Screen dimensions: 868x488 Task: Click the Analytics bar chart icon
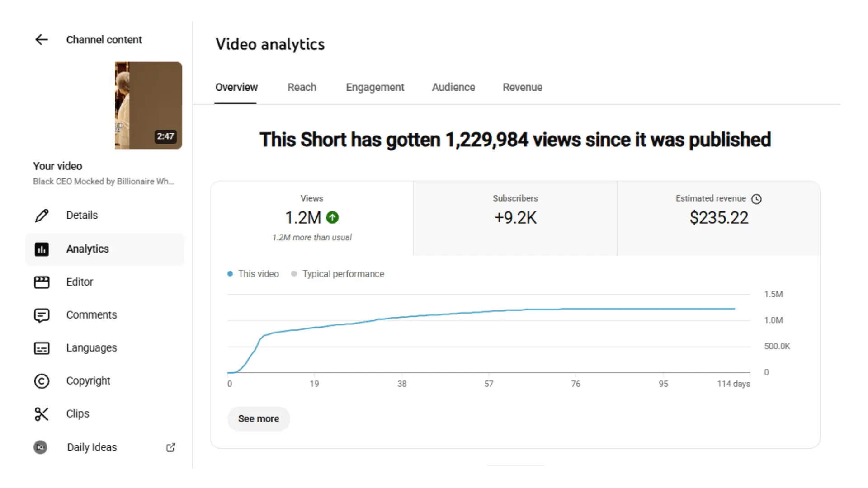click(x=42, y=249)
